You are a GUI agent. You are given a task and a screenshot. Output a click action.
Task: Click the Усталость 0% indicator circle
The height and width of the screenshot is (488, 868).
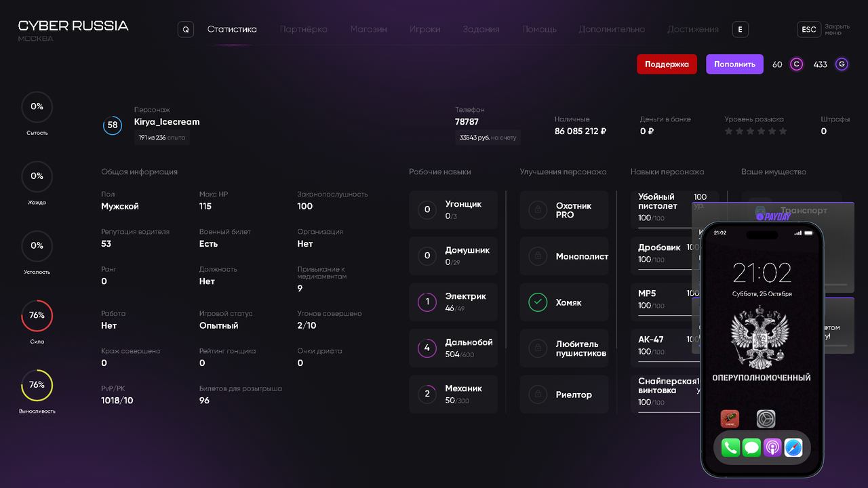37,245
